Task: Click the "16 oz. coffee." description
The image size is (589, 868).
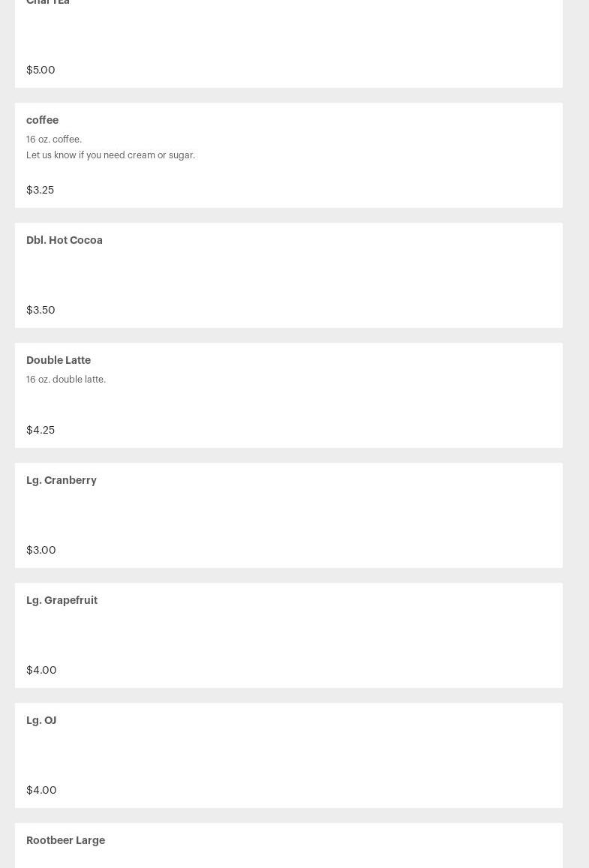Action: pos(54,140)
